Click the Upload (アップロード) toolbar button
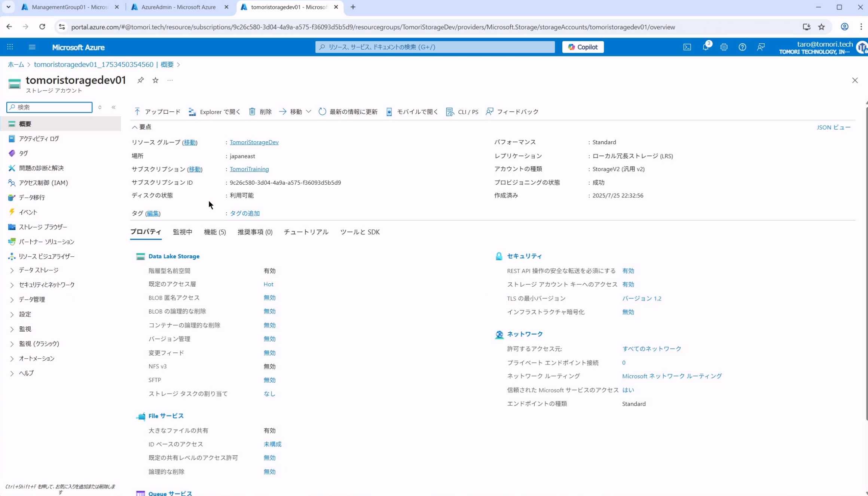This screenshot has width=868, height=496. (x=157, y=112)
